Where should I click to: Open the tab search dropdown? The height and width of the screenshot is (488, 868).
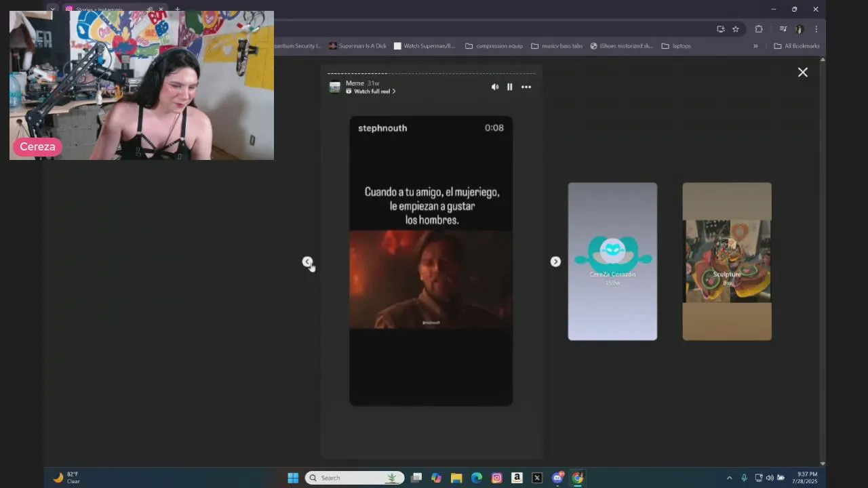(52, 9)
